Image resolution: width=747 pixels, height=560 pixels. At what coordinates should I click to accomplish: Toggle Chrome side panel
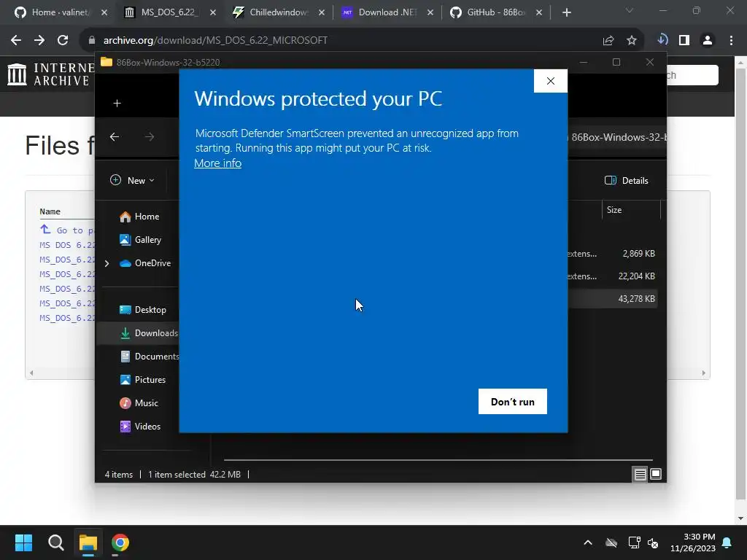click(x=684, y=41)
